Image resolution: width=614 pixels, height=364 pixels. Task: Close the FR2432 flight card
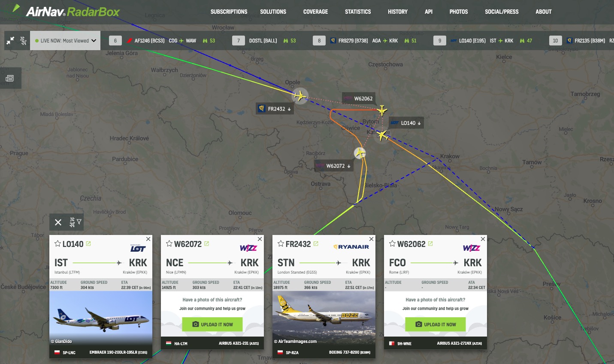coord(371,239)
